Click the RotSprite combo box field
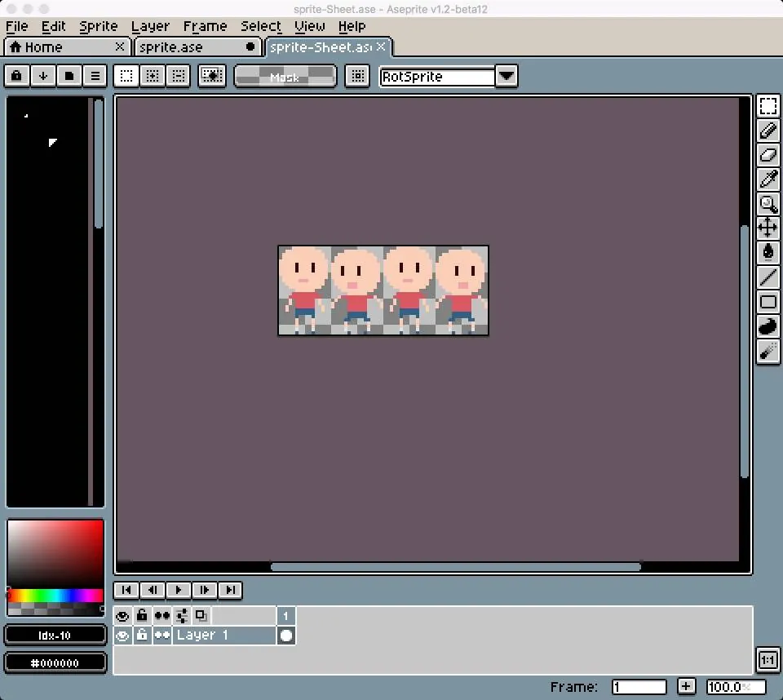 pyautogui.click(x=437, y=77)
